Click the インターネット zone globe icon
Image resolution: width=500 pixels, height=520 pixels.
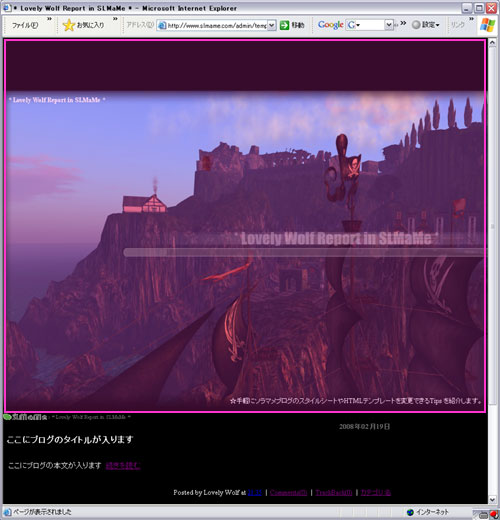pyautogui.click(x=410, y=512)
